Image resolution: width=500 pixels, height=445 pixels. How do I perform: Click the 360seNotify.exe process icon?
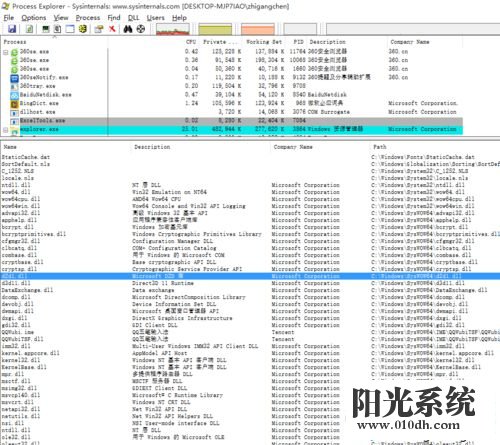click(x=14, y=78)
